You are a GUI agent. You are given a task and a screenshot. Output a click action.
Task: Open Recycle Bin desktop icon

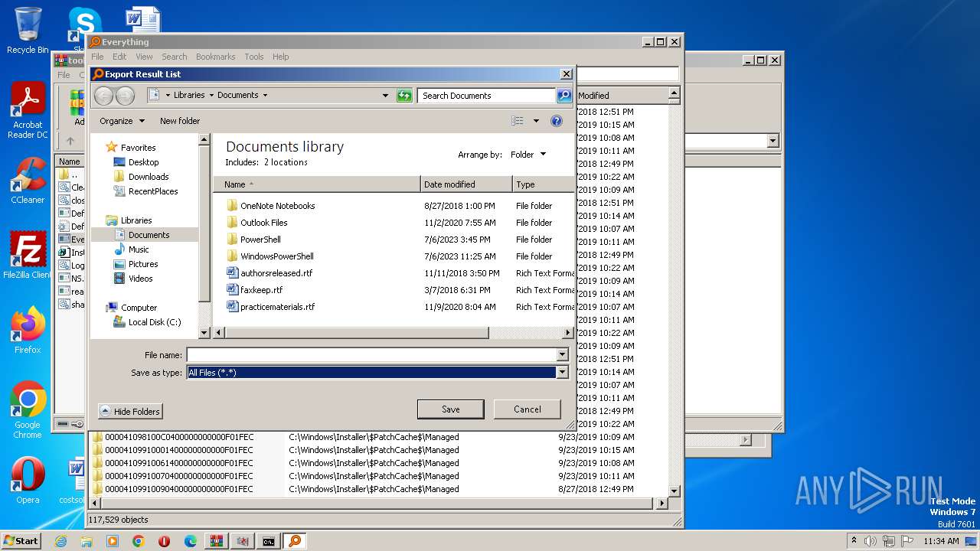tap(28, 31)
